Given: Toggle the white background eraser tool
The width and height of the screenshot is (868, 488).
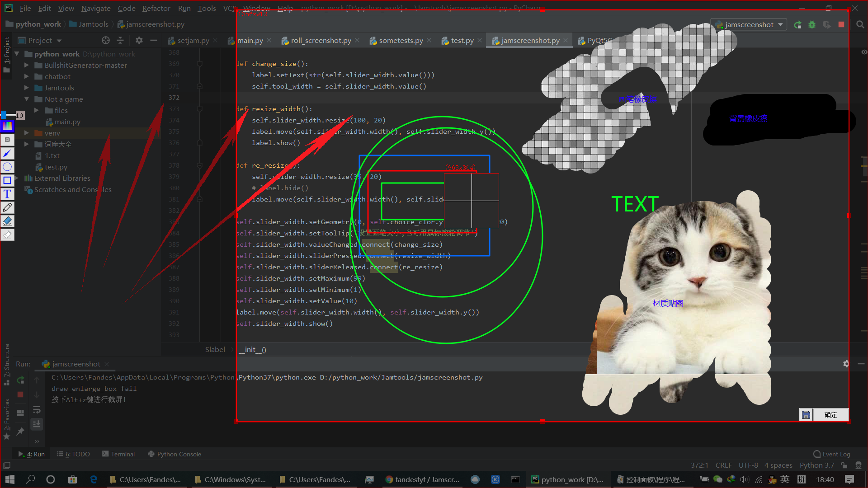Looking at the screenshot, I should pyautogui.click(x=7, y=235).
